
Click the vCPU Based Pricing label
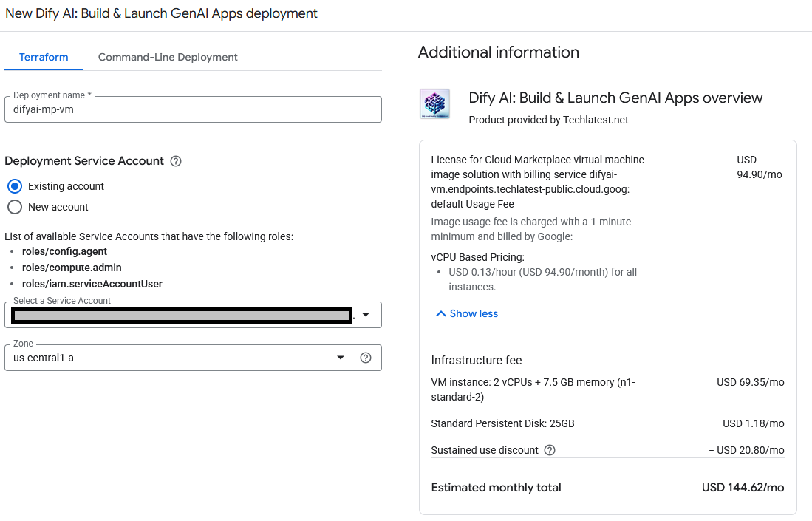click(x=477, y=257)
